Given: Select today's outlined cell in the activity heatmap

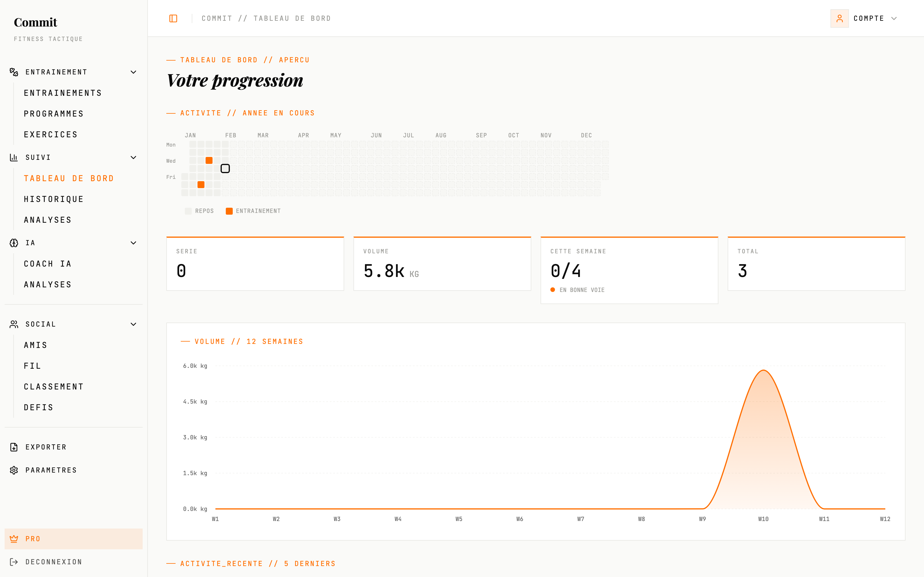Looking at the screenshot, I should tap(225, 168).
